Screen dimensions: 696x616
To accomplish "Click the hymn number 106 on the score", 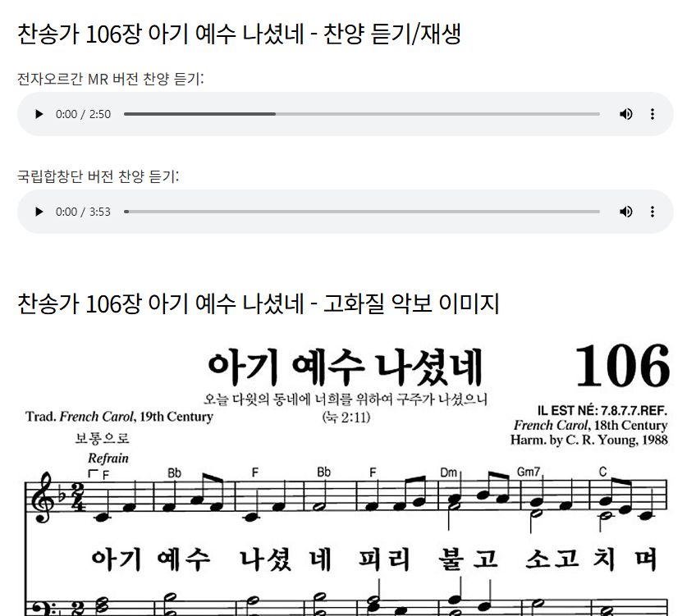I will (621, 367).
